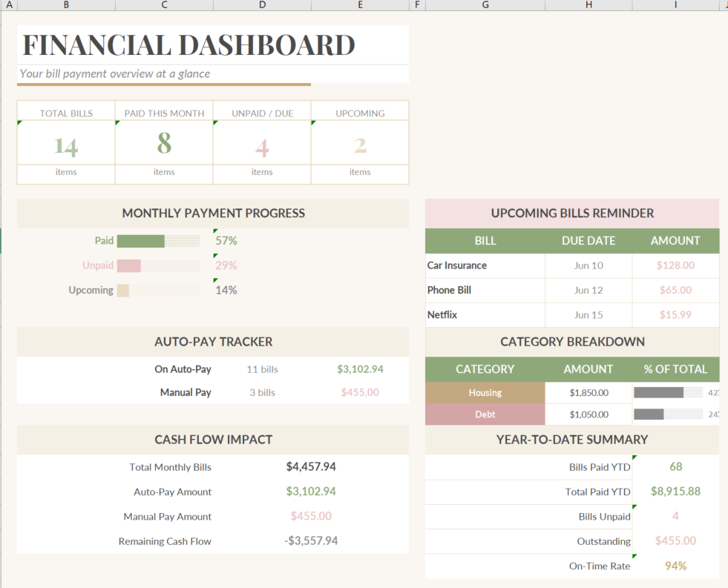Click the PAID THIS MONTH label
Screen dimensions: 728x588
[164, 113]
